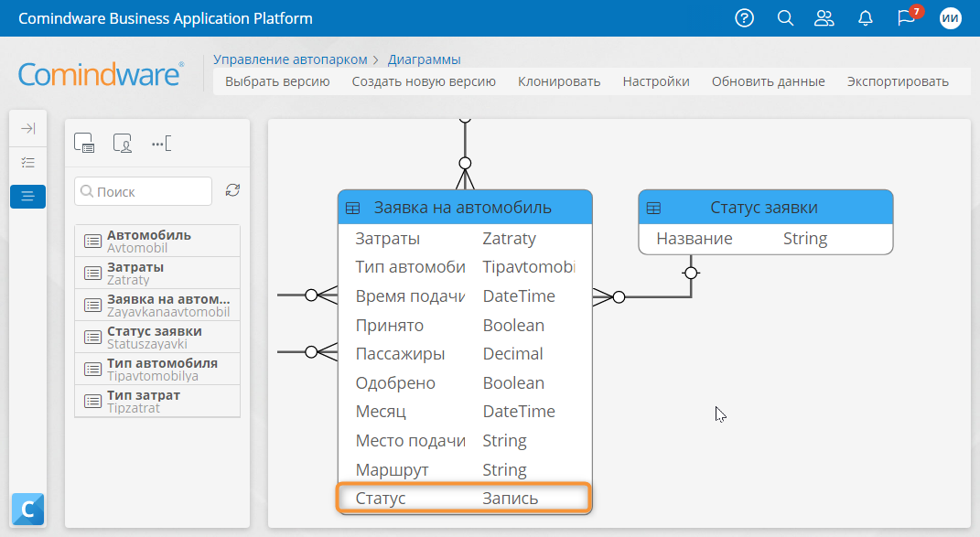980x537 pixels.
Task: Click the Тип автомоби attribute row
Action: (465, 267)
